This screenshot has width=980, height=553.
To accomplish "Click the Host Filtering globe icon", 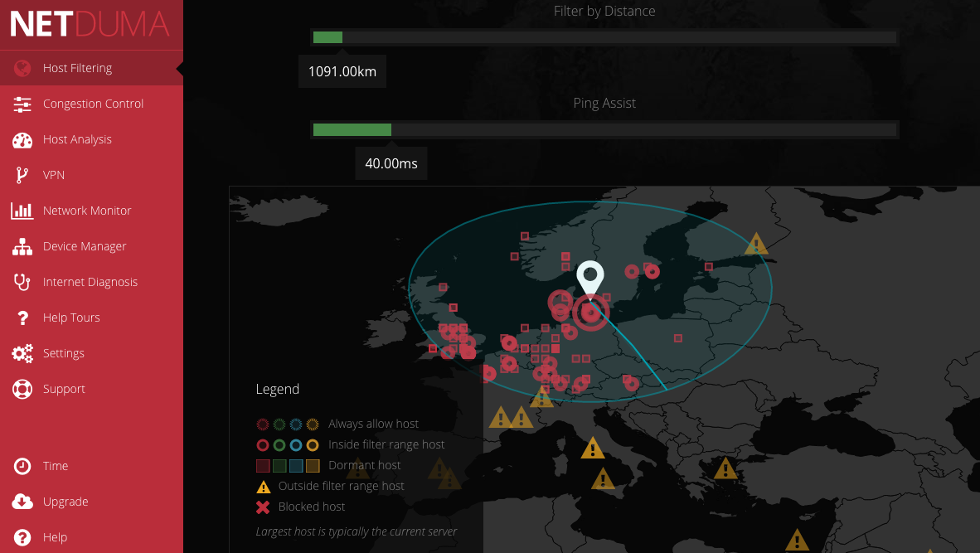I will coord(22,68).
